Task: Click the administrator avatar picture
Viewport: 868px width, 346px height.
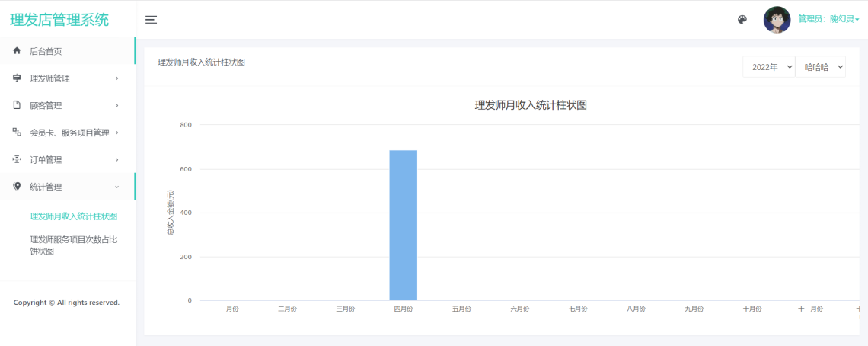Action: coord(777,20)
